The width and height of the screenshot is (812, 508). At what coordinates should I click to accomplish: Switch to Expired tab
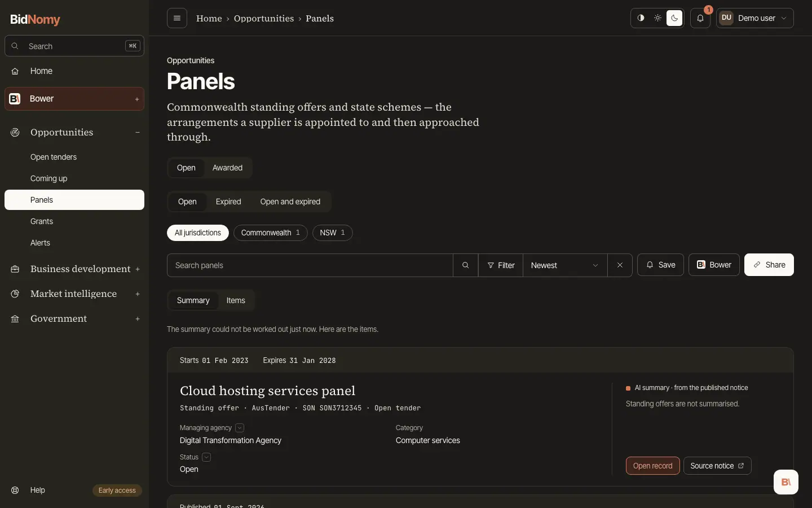(228, 202)
